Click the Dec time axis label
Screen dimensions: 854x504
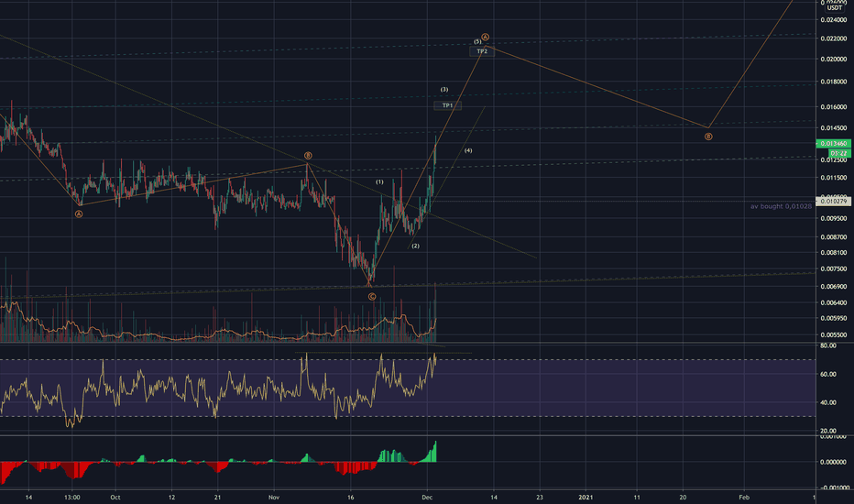click(427, 498)
